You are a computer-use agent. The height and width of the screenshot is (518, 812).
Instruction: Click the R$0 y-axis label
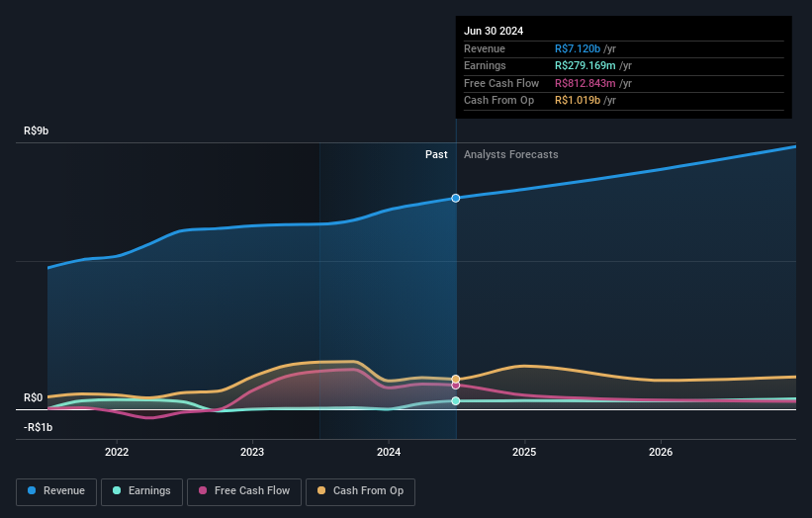pos(34,398)
